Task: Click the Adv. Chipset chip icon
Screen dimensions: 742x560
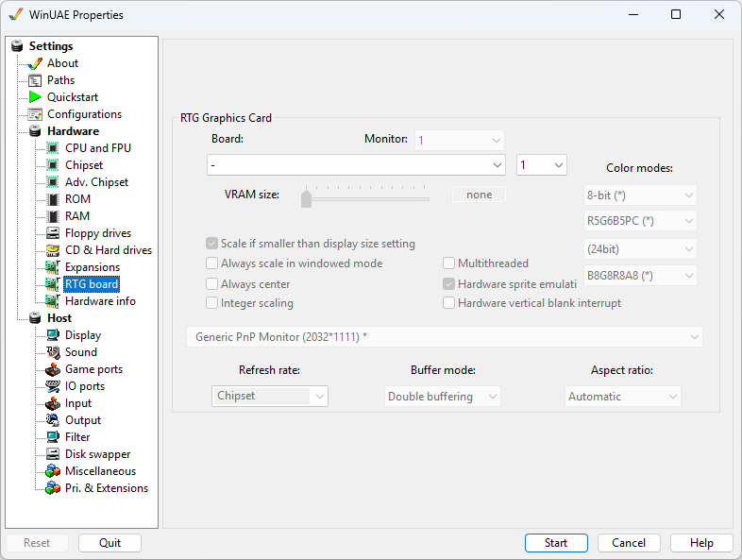Action: click(x=53, y=182)
